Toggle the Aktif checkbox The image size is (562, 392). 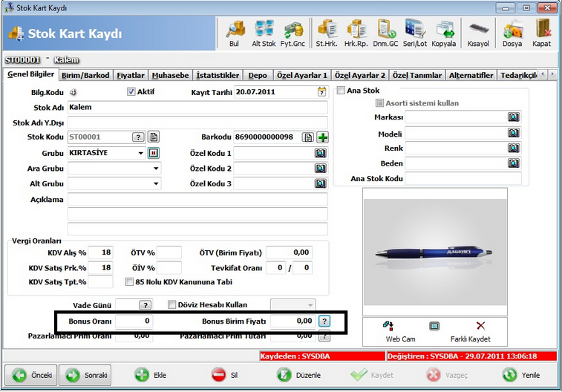click(x=131, y=92)
